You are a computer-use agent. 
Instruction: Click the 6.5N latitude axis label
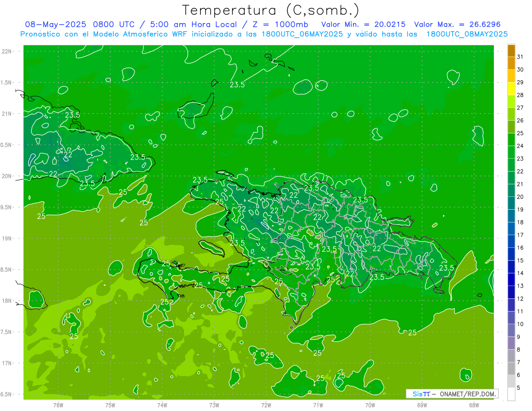[7, 394]
